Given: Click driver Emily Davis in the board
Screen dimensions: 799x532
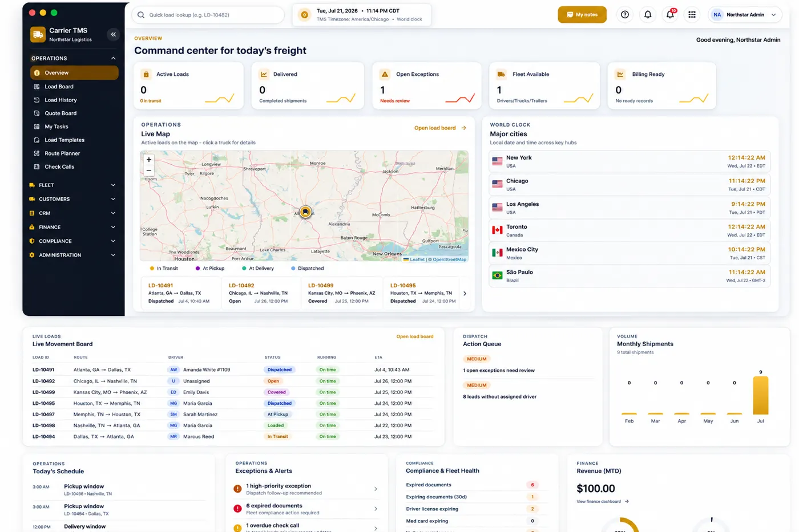Looking at the screenshot, I should click(196, 392).
